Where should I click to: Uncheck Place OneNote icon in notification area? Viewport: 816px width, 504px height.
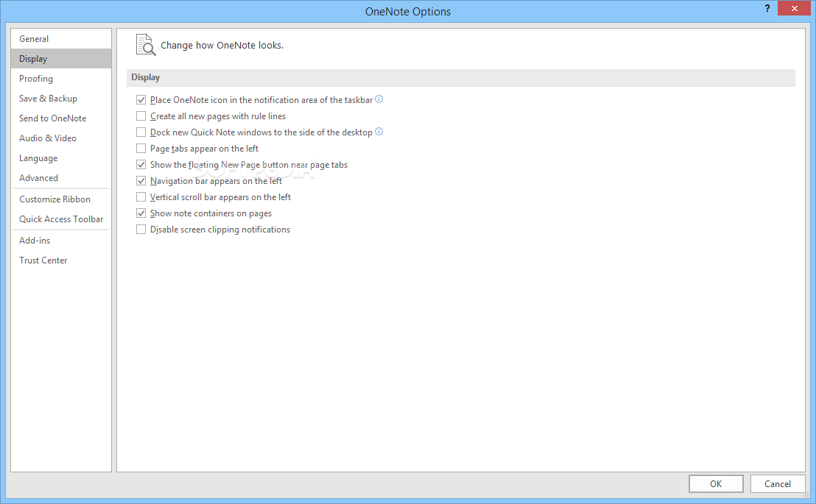[141, 100]
